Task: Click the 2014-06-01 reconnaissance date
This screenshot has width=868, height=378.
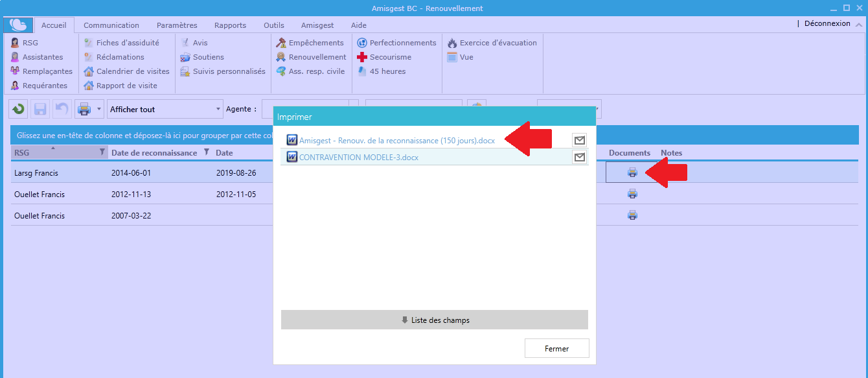Action: (x=131, y=173)
